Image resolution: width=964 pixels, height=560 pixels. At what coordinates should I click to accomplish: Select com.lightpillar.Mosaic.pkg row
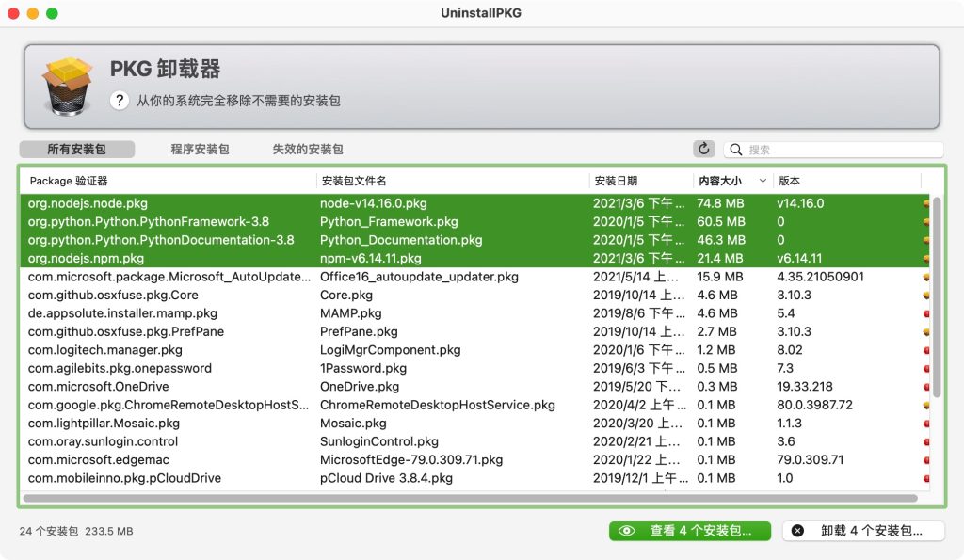pos(474,424)
